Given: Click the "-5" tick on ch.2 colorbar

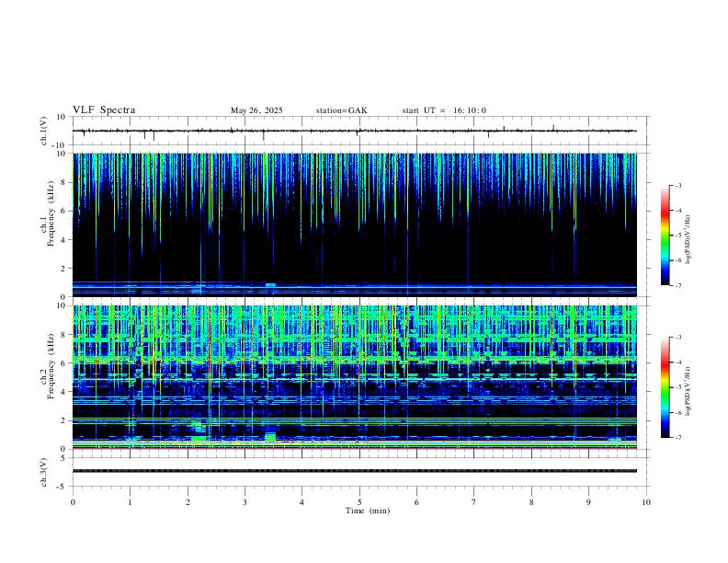Looking at the screenshot, I should coord(677,387).
